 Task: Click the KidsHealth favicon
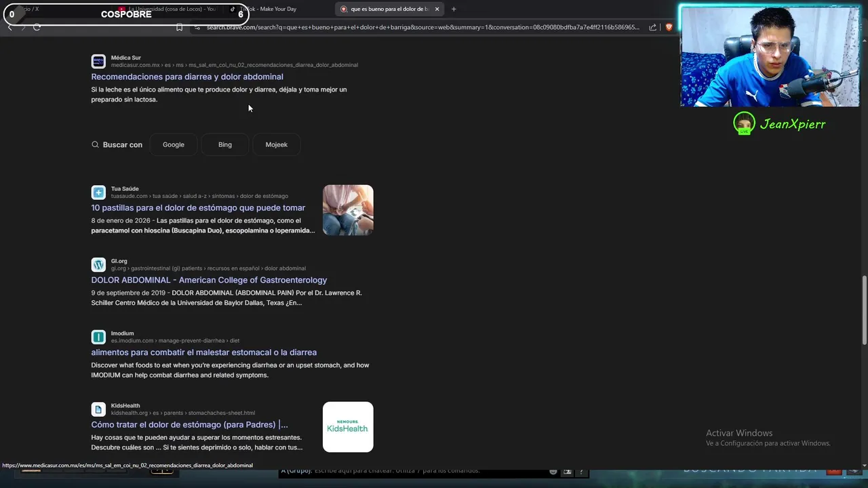pyautogui.click(x=98, y=409)
